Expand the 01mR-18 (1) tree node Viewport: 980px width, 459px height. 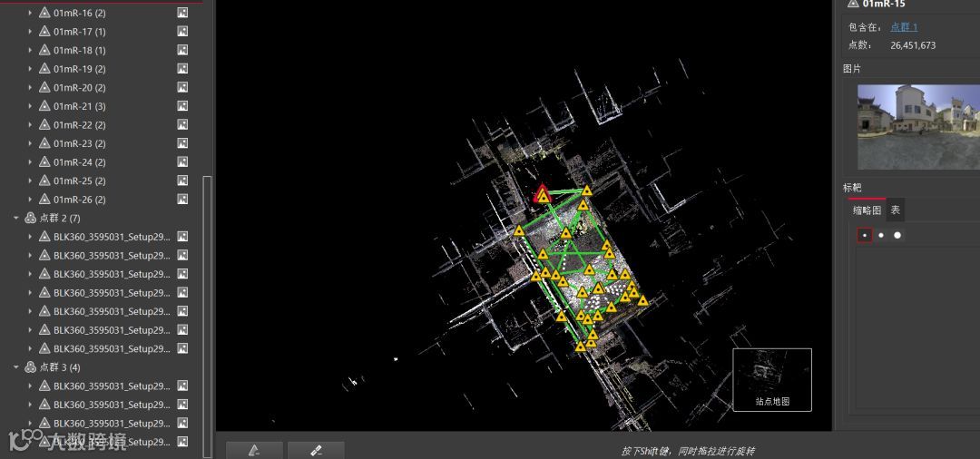[x=30, y=50]
